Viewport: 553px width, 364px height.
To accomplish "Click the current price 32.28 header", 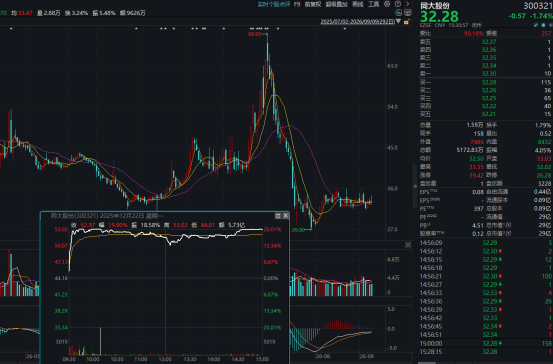I will click(x=439, y=17).
